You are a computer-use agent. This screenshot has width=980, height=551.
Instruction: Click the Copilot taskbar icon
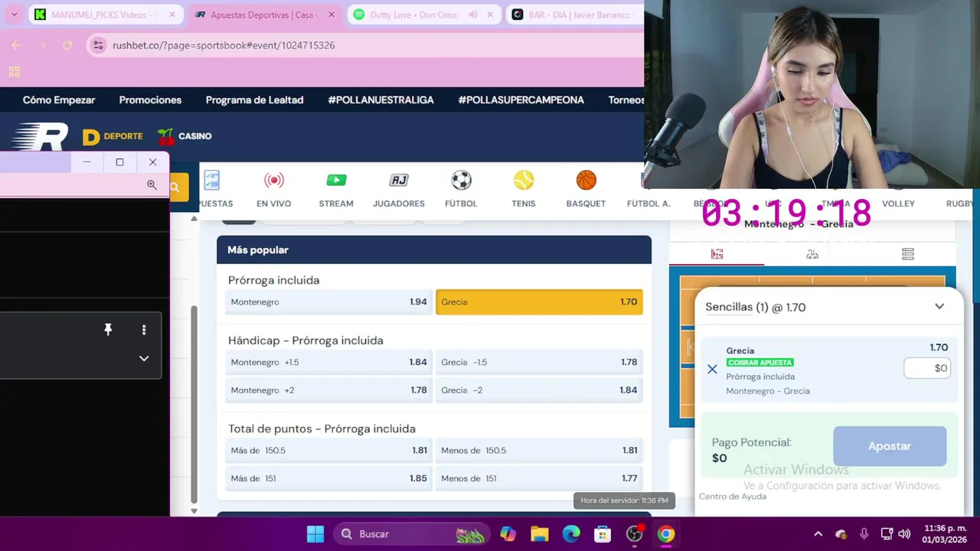tap(508, 534)
